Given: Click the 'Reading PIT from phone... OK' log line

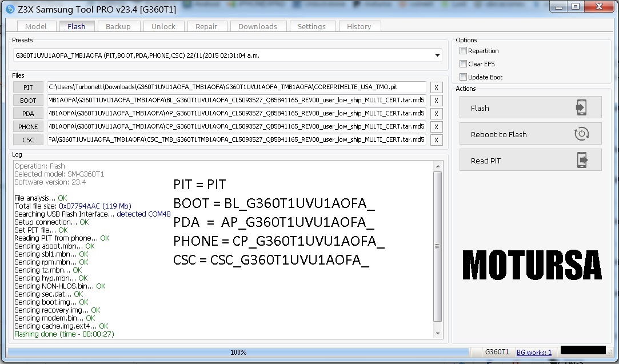Looking at the screenshot, I should coord(62,238).
